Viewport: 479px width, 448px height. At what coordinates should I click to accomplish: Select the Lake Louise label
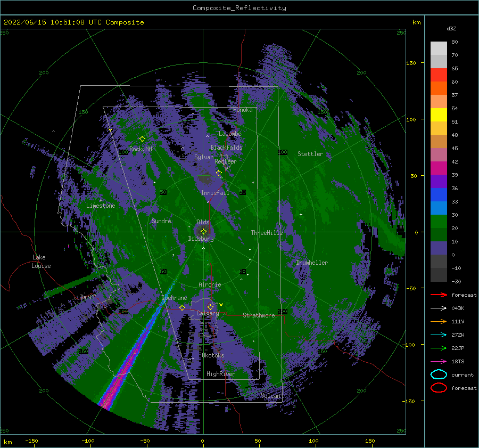[x=41, y=262]
